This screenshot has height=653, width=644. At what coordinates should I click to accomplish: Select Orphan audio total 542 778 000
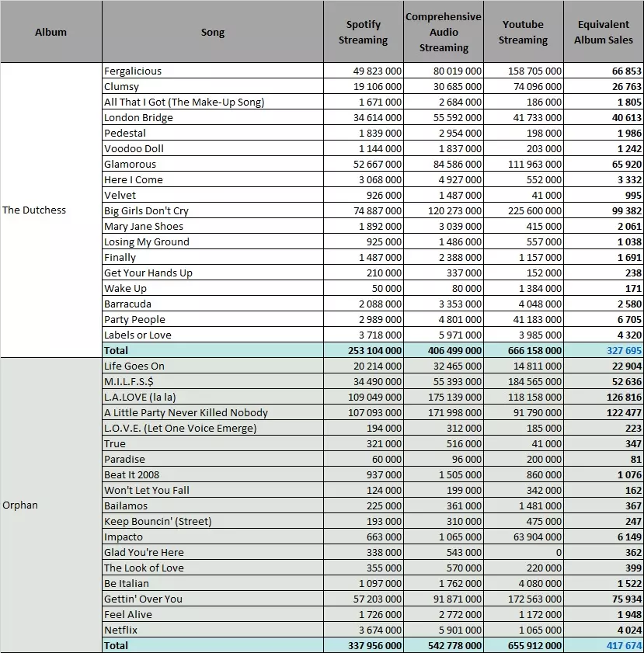pos(444,645)
